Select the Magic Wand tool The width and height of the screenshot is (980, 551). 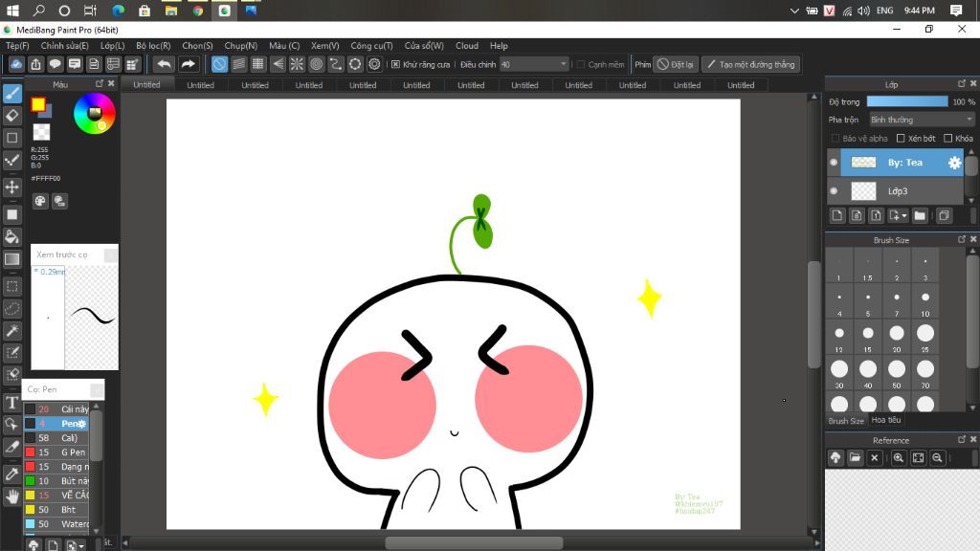pyautogui.click(x=12, y=330)
